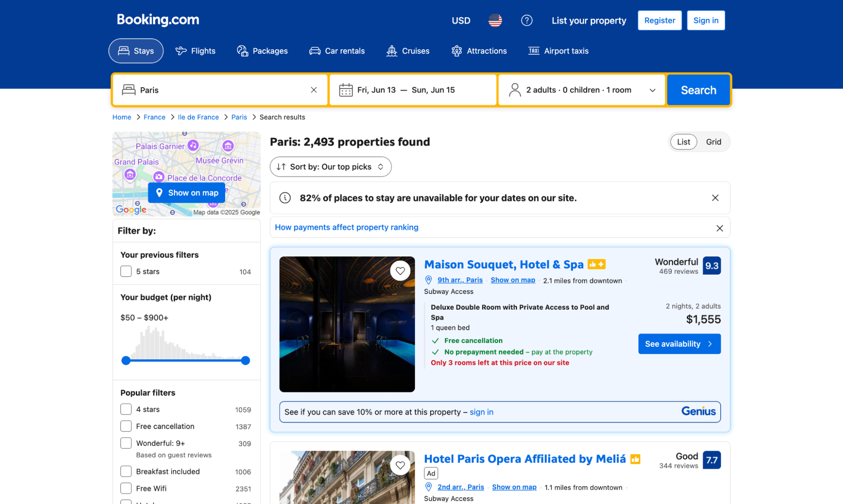Go to Car rentals tab
The height and width of the screenshot is (504, 843).
coord(337,51)
